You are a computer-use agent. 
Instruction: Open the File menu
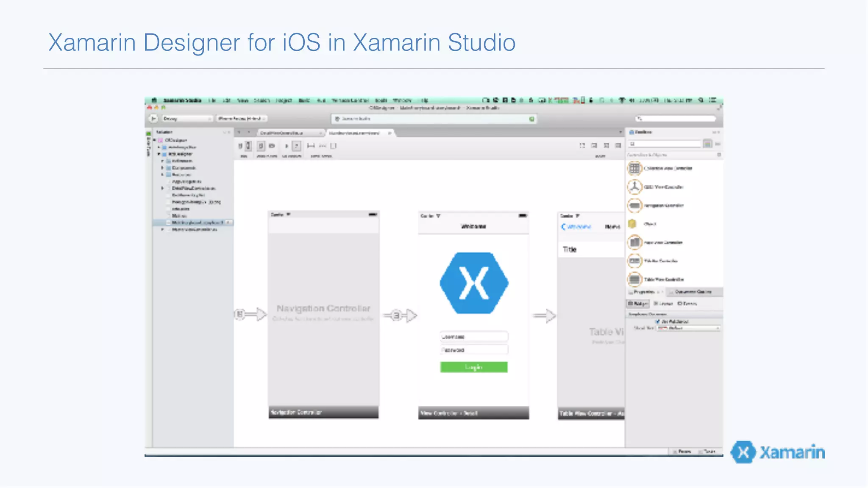[x=212, y=100]
